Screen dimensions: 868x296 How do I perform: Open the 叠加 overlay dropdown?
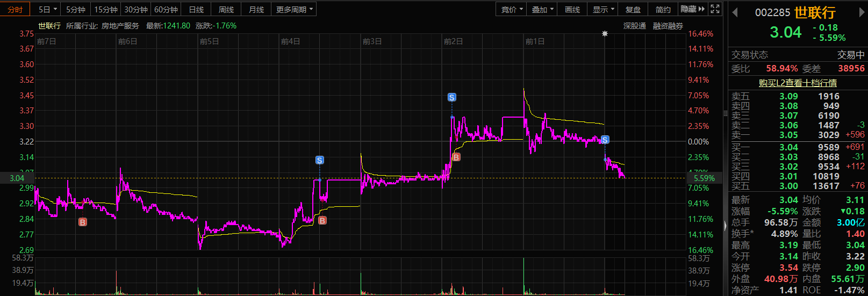pyautogui.click(x=542, y=10)
